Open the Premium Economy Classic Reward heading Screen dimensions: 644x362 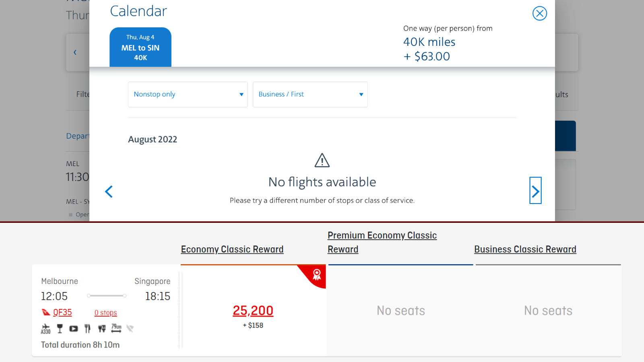(x=382, y=242)
